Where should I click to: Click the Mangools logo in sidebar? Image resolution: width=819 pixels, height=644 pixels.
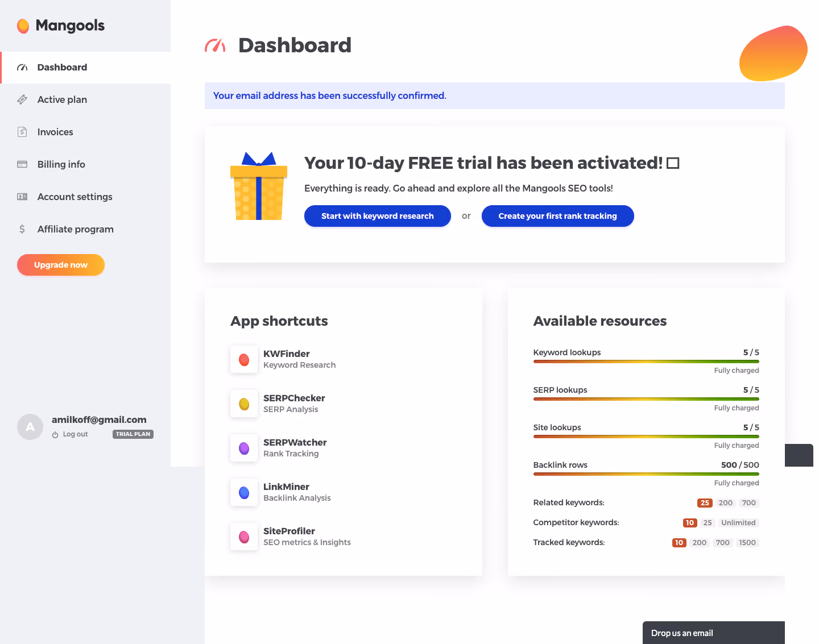(61, 26)
